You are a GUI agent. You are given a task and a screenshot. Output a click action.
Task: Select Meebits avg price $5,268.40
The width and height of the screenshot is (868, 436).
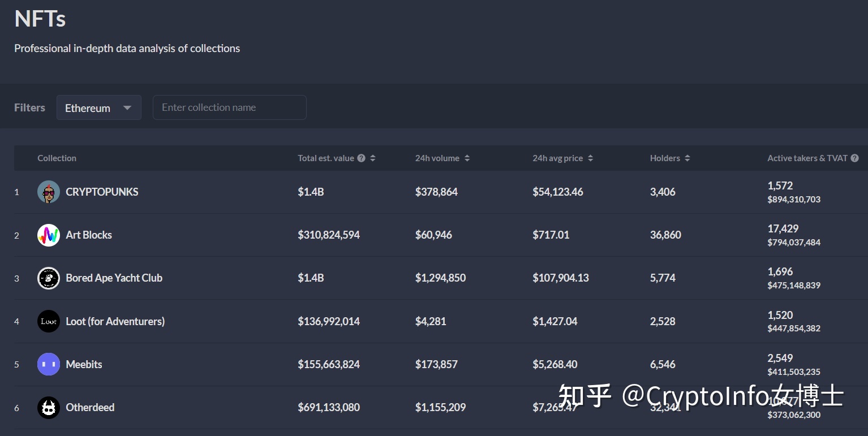[x=555, y=364]
